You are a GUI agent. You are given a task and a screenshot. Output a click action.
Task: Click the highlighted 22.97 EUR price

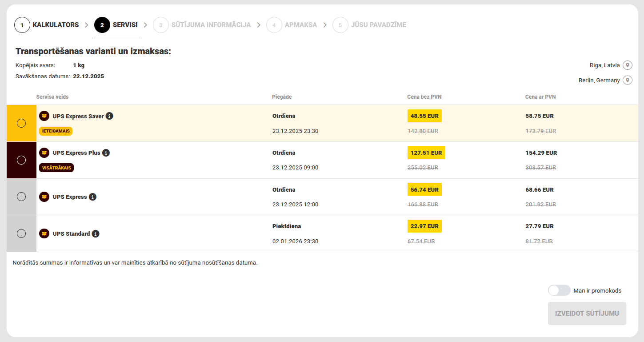pos(424,226)
